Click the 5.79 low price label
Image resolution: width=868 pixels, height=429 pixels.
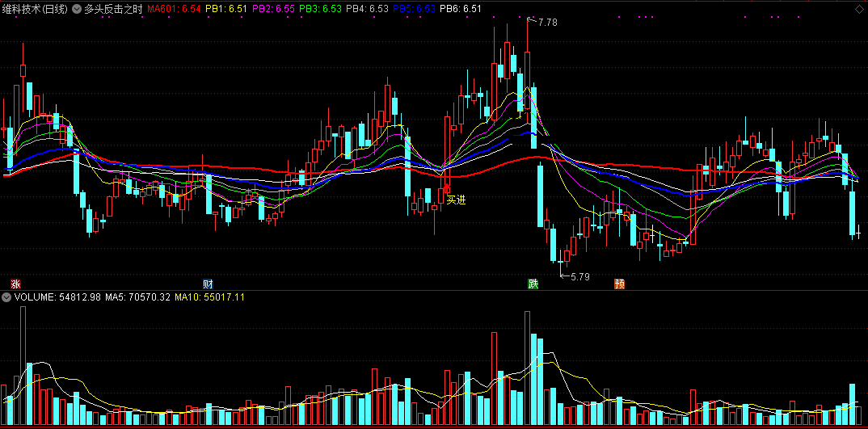click(x=580, y=277)
